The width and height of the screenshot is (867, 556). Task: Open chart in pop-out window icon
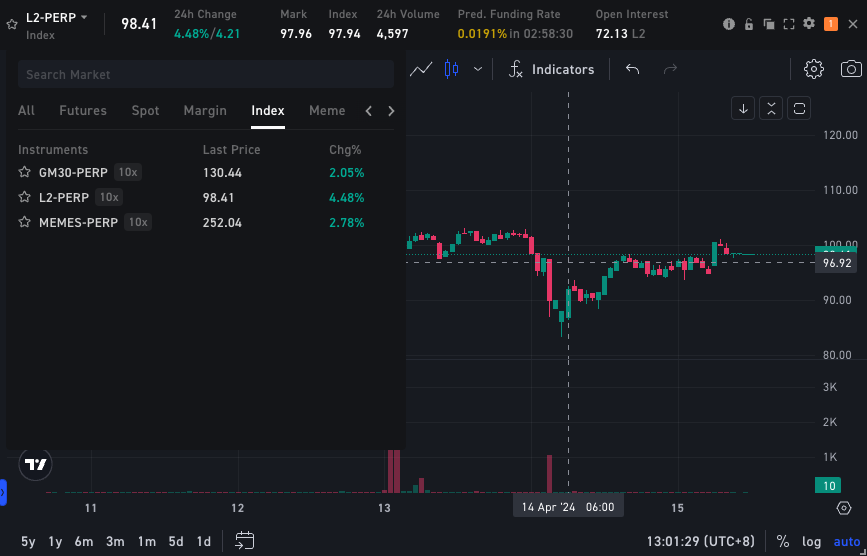pyautogui.click(x=769, y=24)
